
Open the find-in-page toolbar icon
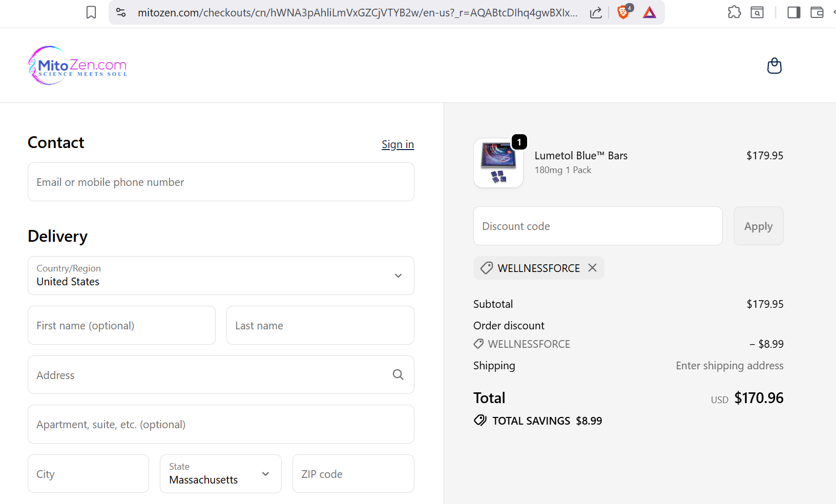pyautogui.click(x=757, y=12)
